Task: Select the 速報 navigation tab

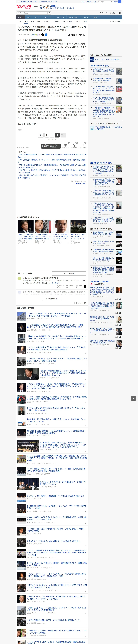Action: [28, 17]
